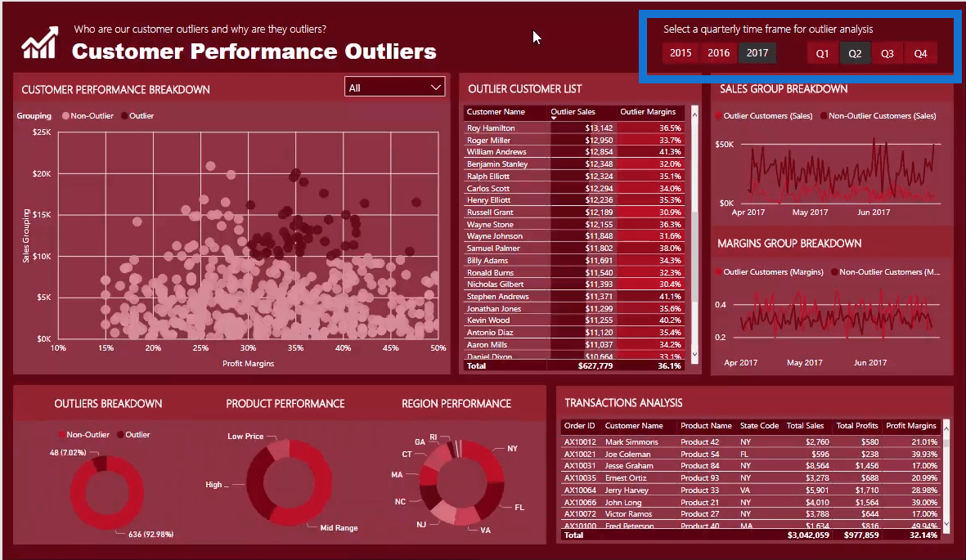Click scroll down arrow in Transactions Analysis

coord(946,524)
